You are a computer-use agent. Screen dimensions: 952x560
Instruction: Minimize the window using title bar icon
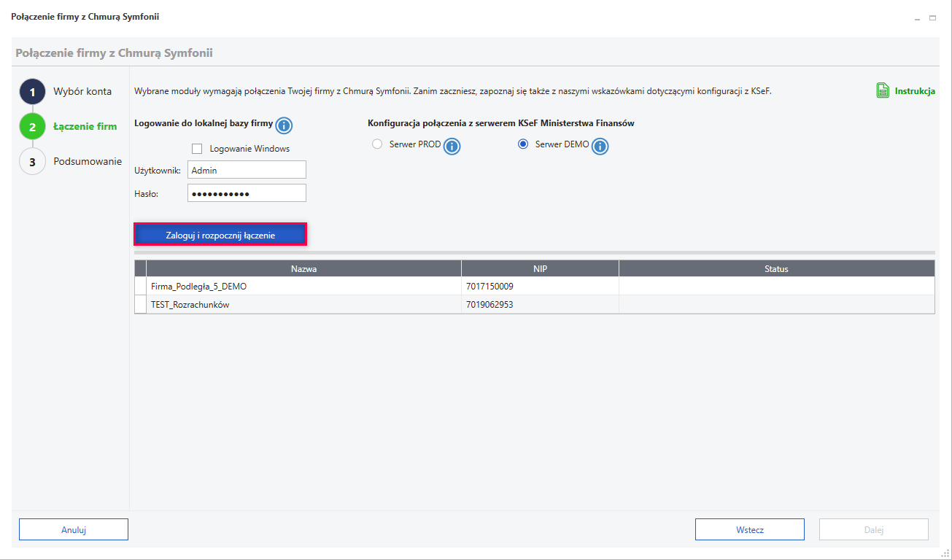pyautogui.click(x=918, y=17)
